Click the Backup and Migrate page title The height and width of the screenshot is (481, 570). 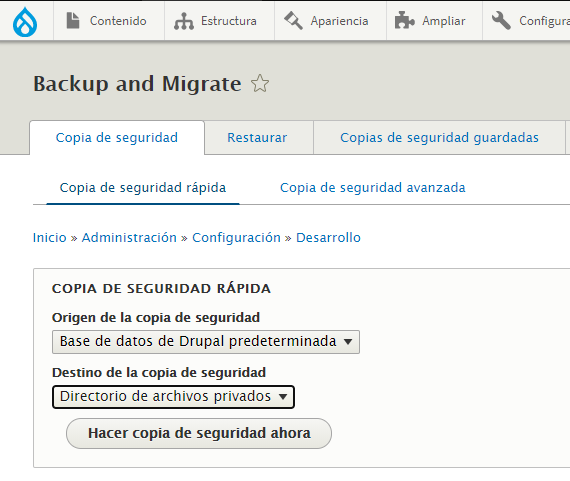tap(137, 84)
